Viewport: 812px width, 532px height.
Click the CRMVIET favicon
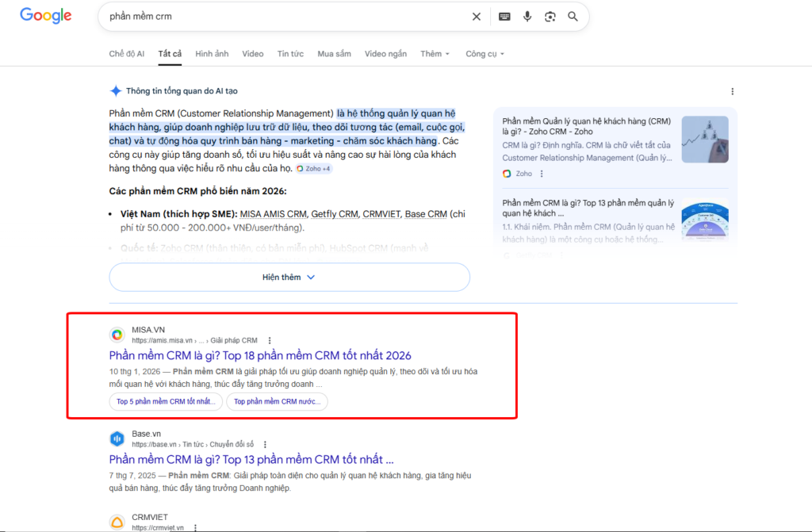[117, 521]
